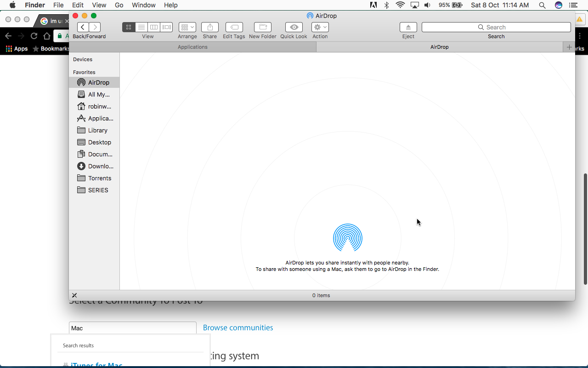Launch Siri from the menu bar
The height and width of the screenshot is (368, 588).
pyautogui.click(x=559, y=5)
